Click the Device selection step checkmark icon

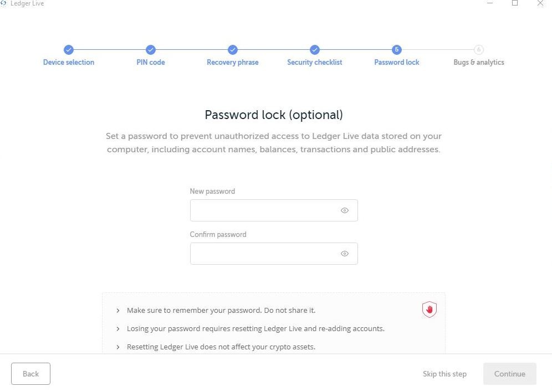68,50
